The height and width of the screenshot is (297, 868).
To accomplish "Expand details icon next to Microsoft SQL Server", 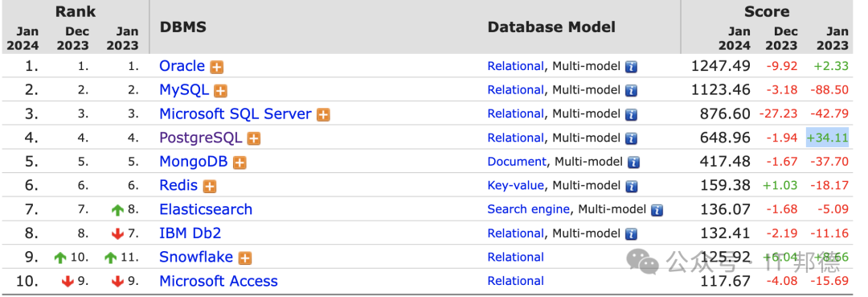I will 323,115.
